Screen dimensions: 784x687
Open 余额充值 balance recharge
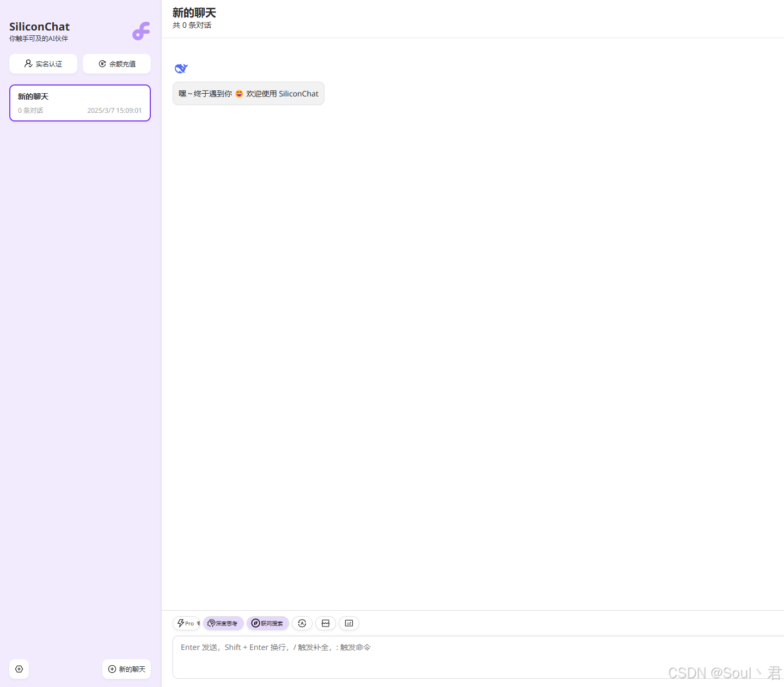click(117, 64)
